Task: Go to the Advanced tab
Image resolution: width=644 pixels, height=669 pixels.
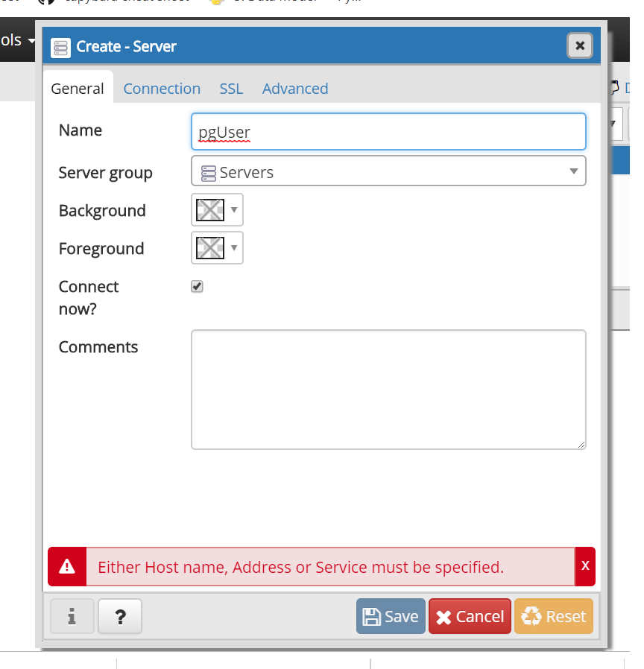Action: (295, 89)
